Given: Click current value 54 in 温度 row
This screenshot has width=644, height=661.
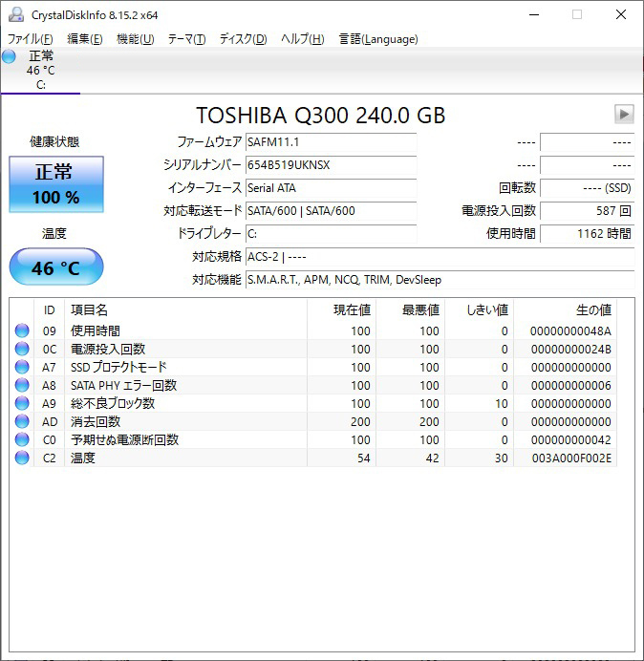Looking at the screenshot, I should click(363, 458).
